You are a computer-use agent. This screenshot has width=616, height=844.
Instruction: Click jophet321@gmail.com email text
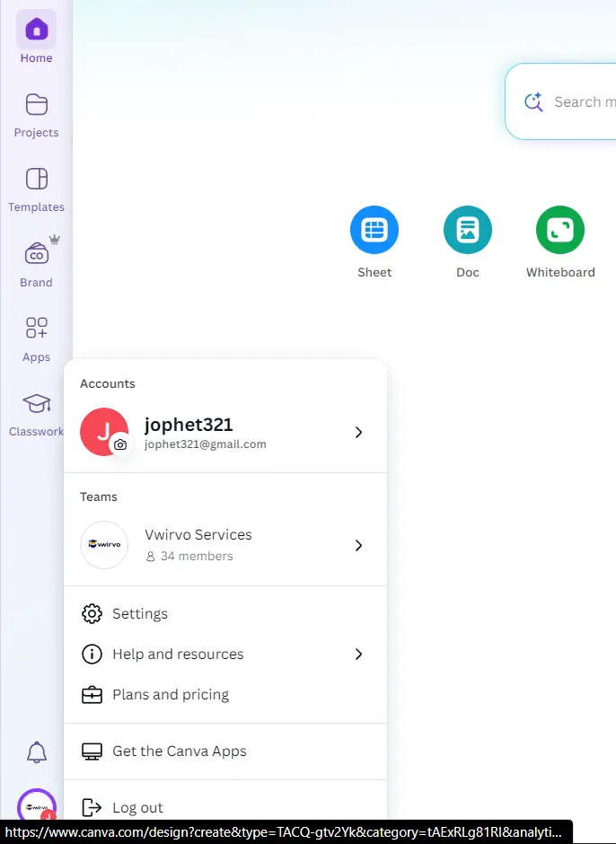point(205,444)
